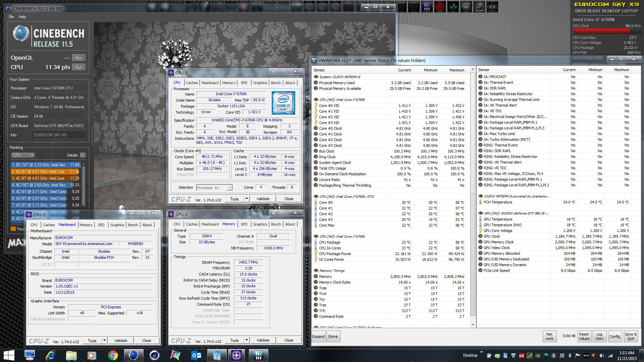644x362 pixels.
Task: Click Save & Quit in HWiNFO
Action: click(x=631, y=336)
